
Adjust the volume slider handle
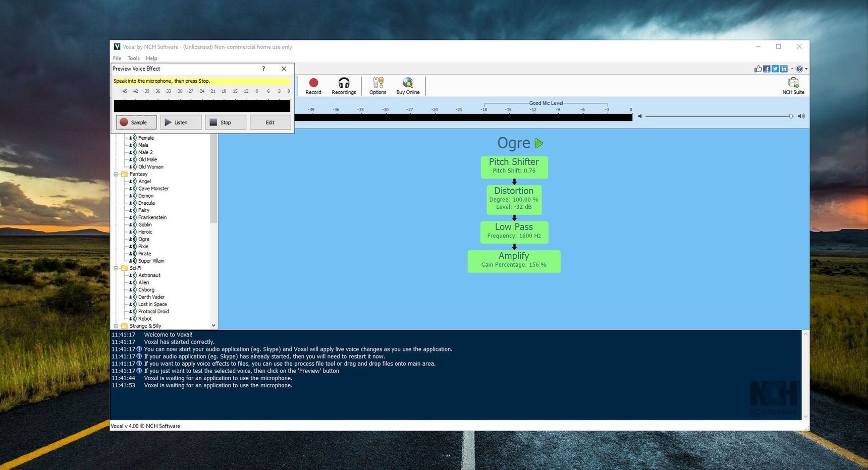[791, 116]
